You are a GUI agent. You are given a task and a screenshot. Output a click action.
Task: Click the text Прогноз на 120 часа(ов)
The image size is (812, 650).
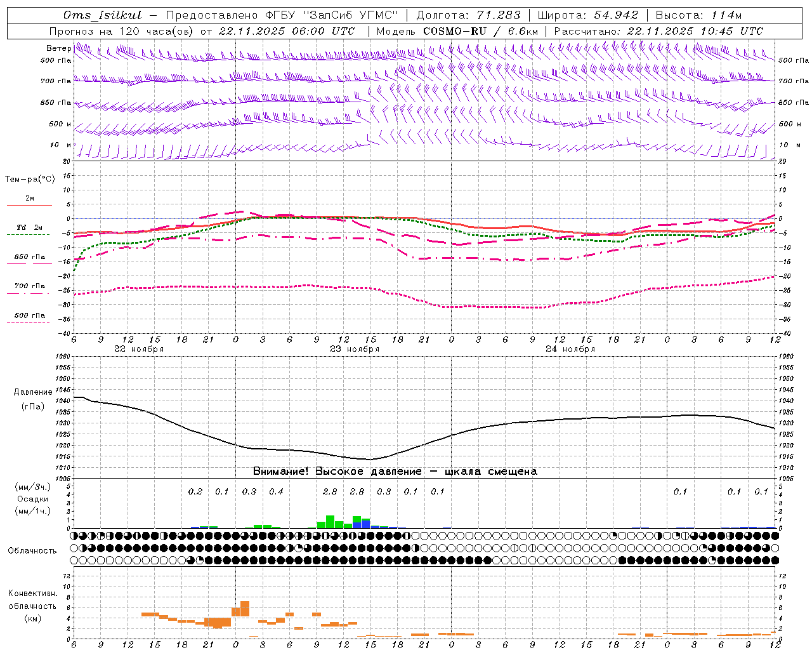point(122,31)
